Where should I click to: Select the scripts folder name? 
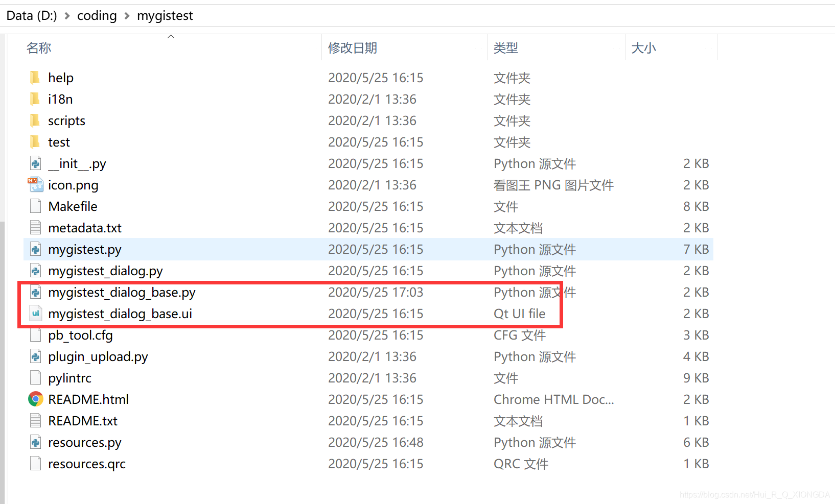pos(66,121)
